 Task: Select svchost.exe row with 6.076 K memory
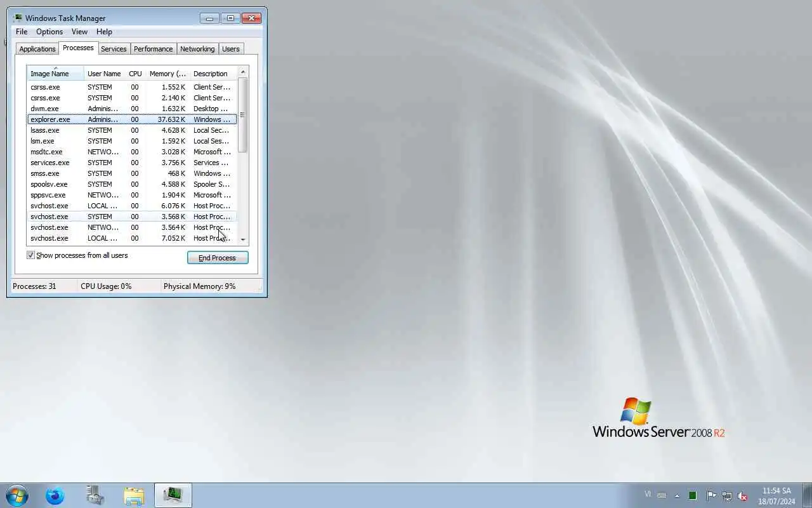click(132, 206)
